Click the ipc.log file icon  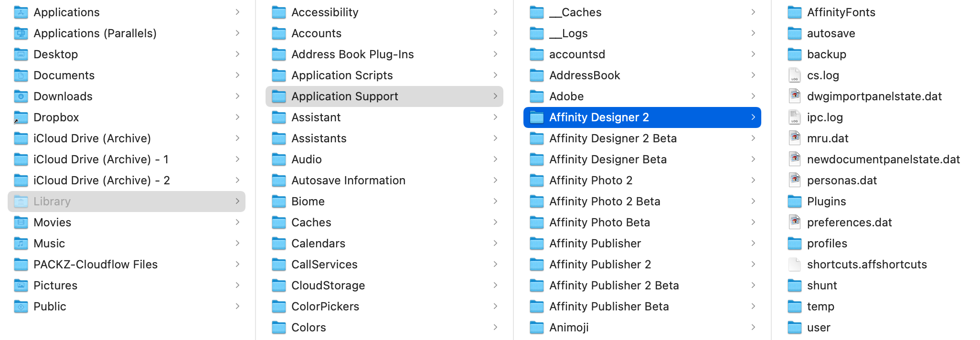pyautogui.click(x=795, y=117)
